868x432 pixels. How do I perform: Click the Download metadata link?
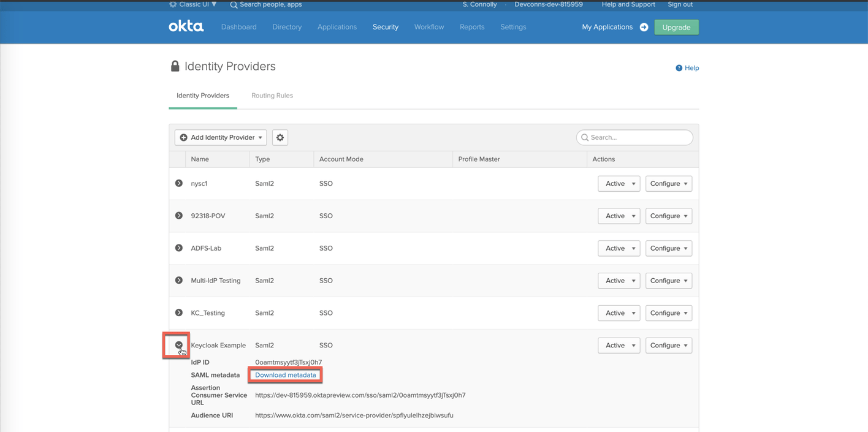click(x=284, y=375)
